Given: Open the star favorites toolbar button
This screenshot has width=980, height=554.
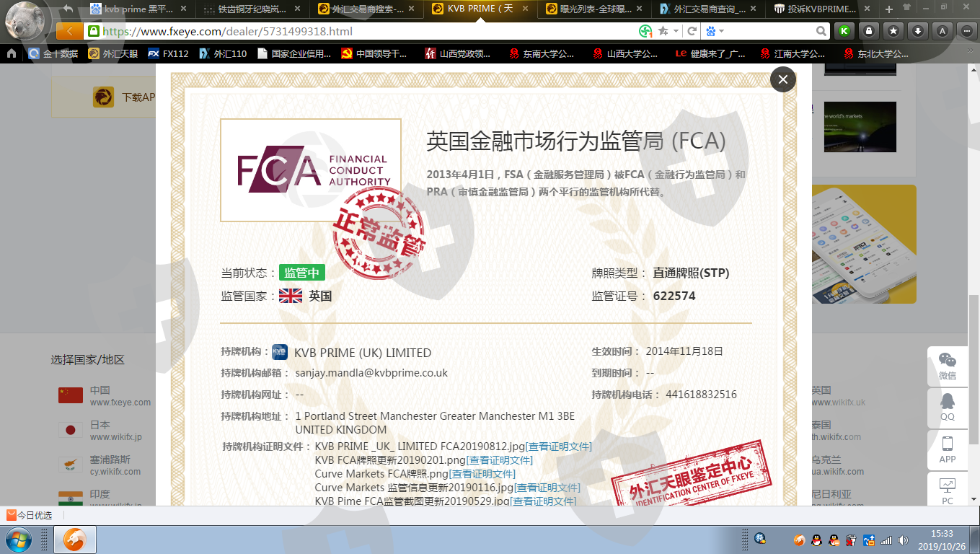Looking at the screenshot, I should (x=893, y=31).
